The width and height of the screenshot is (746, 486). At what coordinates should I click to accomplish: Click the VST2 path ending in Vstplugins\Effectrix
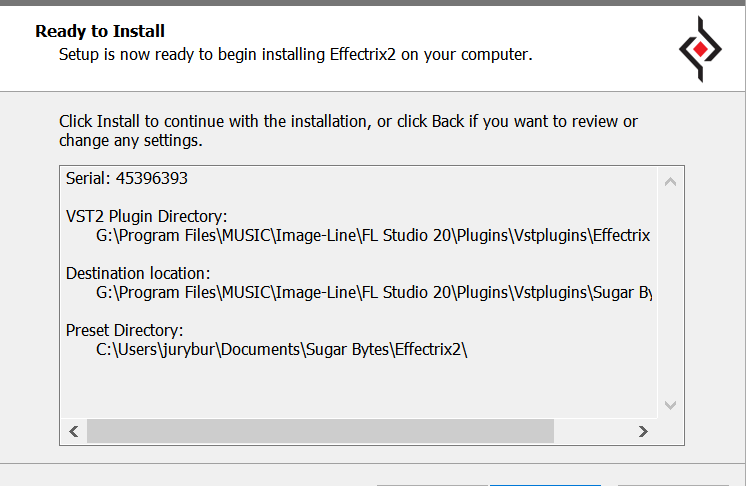[373, 236]
